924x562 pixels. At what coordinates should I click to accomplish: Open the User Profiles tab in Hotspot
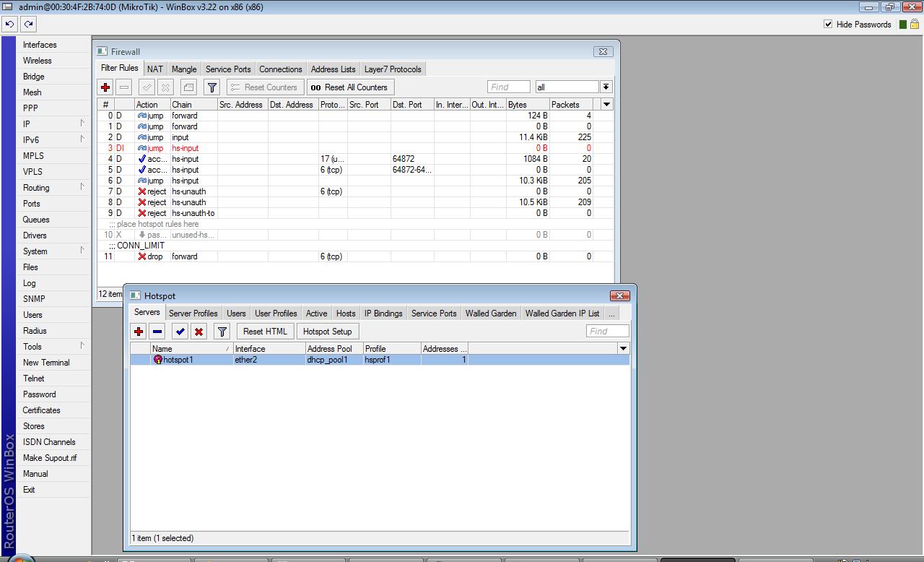276,314
